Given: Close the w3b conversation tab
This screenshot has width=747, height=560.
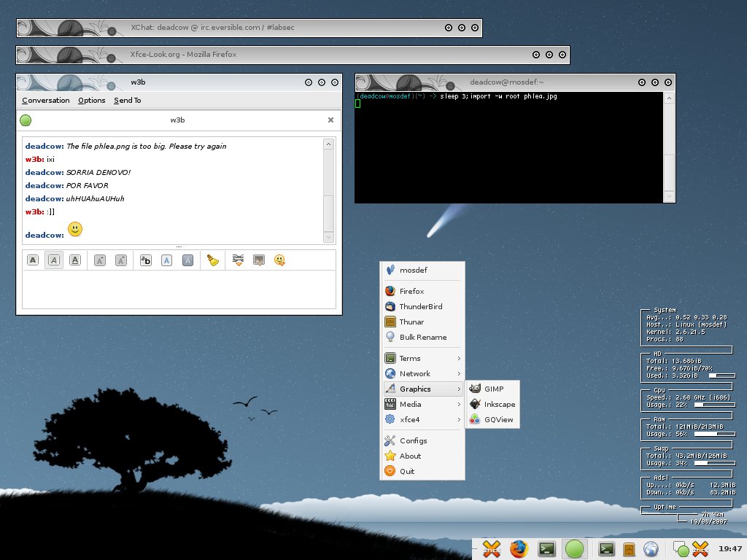Looking at the screenshot, I should tap(330, 120).
